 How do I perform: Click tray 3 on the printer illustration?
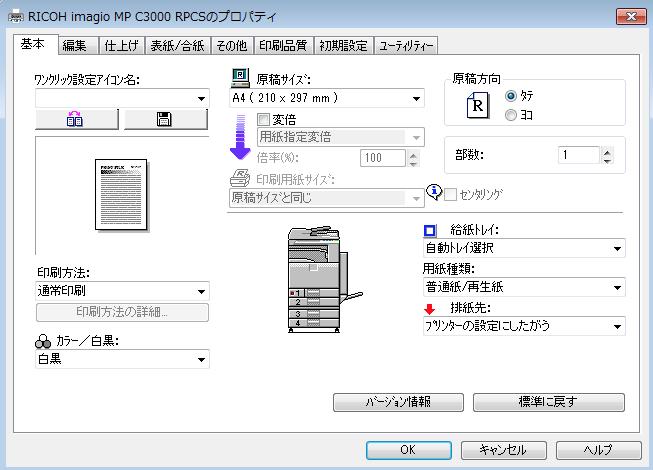coord(314,313)
